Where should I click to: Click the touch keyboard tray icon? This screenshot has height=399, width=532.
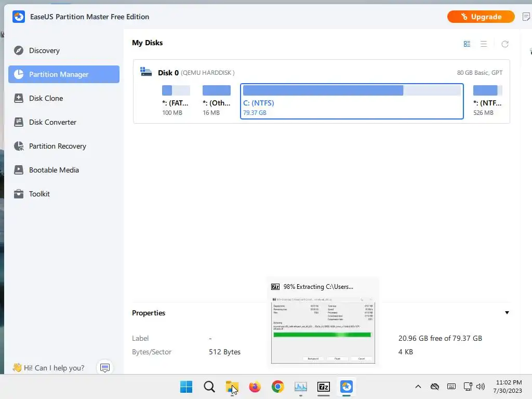click(x=451, y=387)
